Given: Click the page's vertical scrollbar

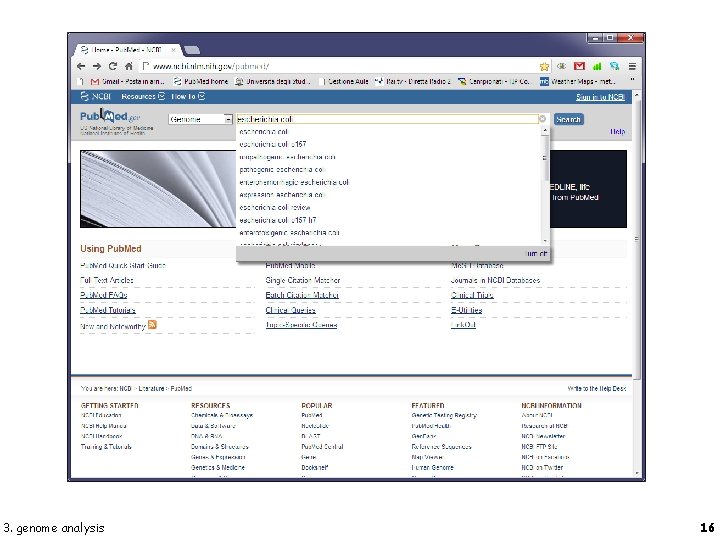Looking at the screenshot, I should [636, 239].
